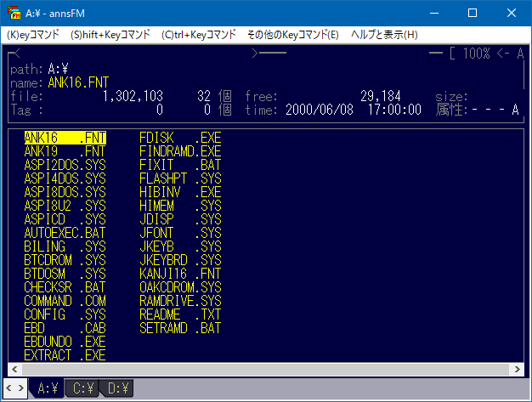Open the その他のKeyコマンド(E) menu
Image resolution: width=532 pixels, height=402 pixels.
[293, 35]
